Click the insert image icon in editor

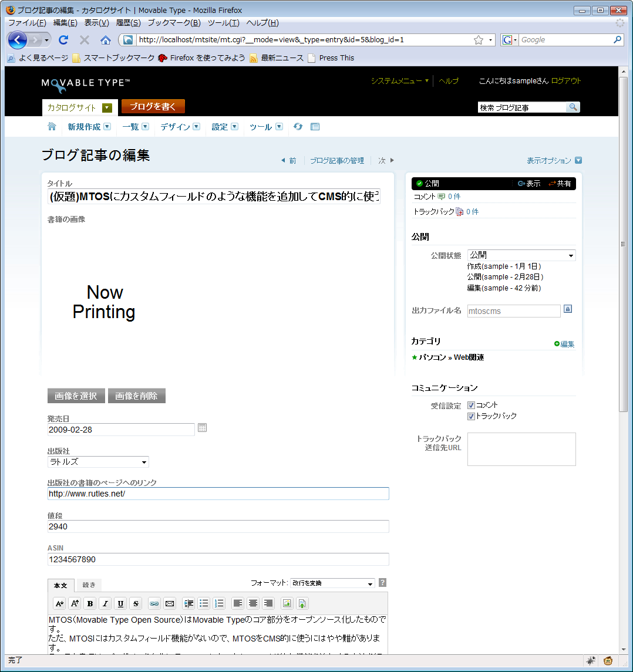click(x=287, y=603)
